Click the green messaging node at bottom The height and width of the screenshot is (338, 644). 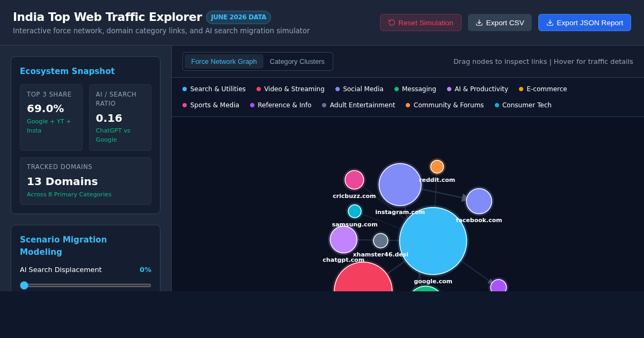(x=426, y=289)
